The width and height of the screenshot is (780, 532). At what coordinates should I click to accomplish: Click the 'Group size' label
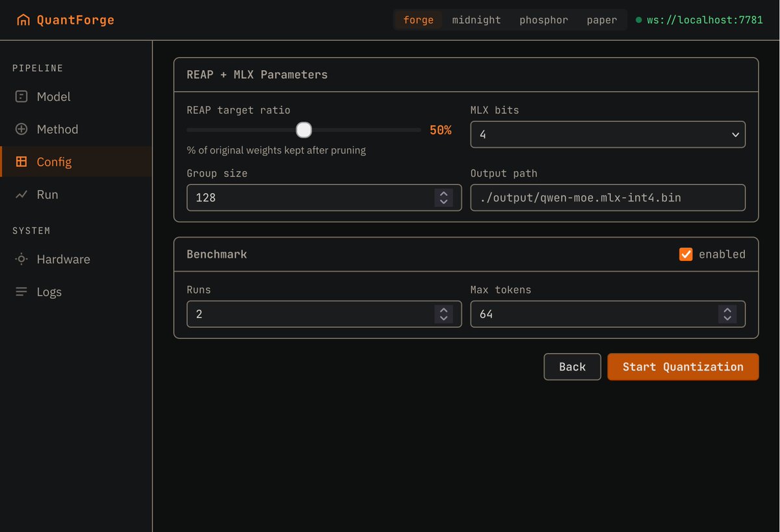tap(217, 173)
